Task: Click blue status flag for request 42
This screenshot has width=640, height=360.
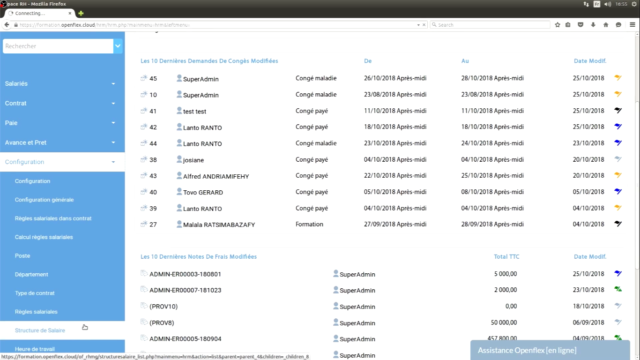Action: click(x=618, y=127)
